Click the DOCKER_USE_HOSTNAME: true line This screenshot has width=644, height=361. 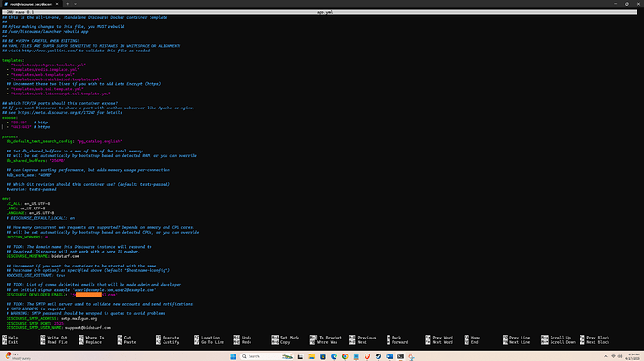36,276
